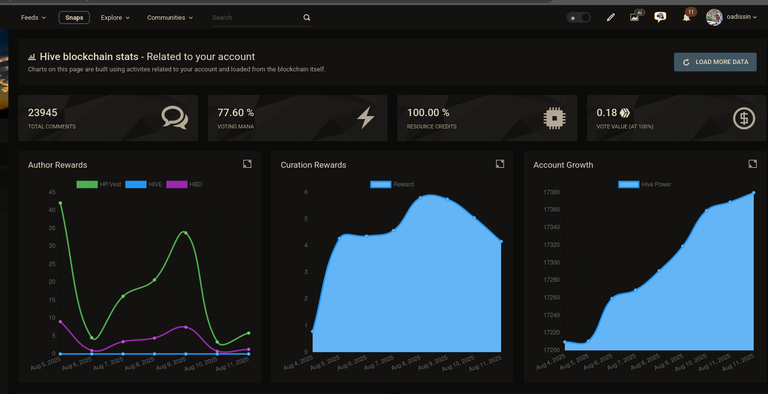
Task: Toggle the Hive Power legend item
Action: pos(645,184)
